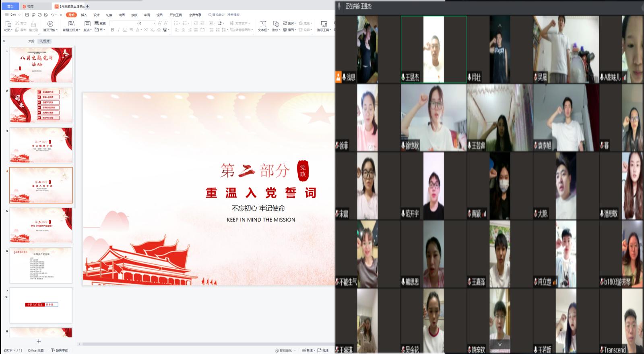
Task: Click the Undo arrow icon
Action: (52, 15)
